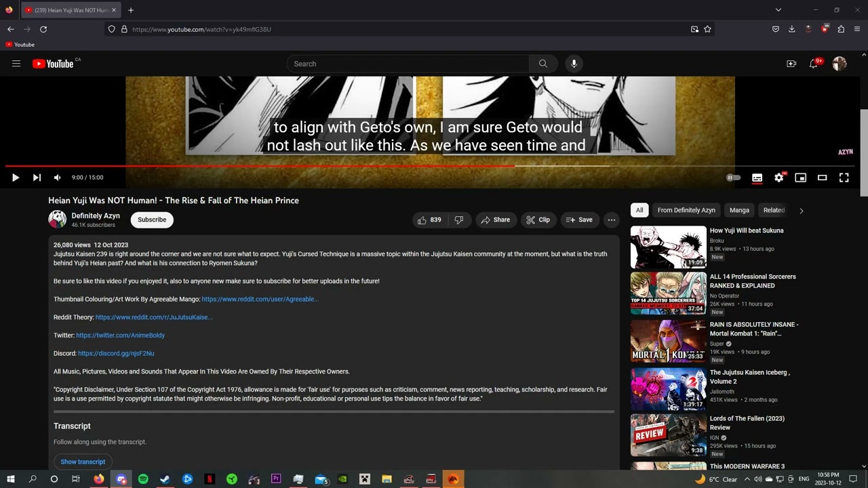Viewport: 868px width, 488px height.
Task: Dislike this video
Action: point(459,220)
